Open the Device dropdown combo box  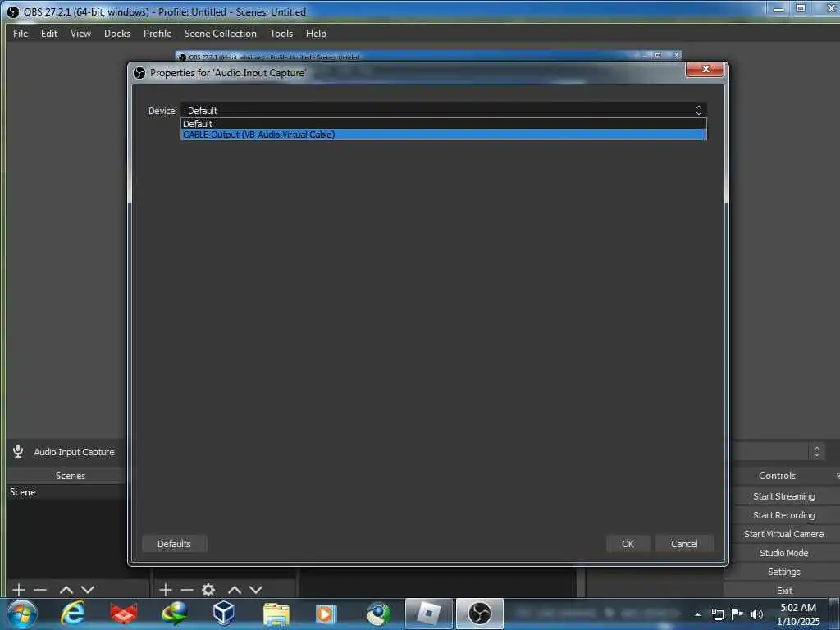444,111
